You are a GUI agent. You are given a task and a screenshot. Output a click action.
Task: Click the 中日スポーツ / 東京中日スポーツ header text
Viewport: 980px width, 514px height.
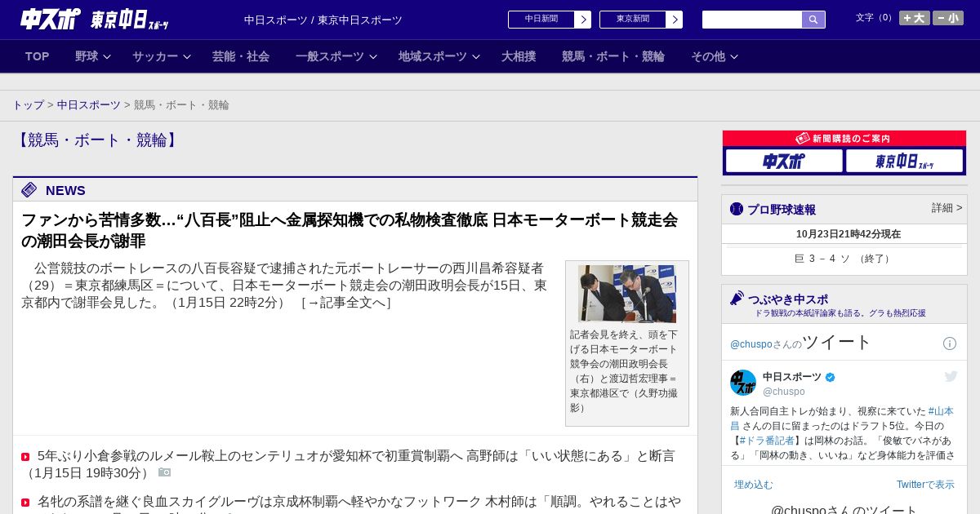tap(323, 20)
